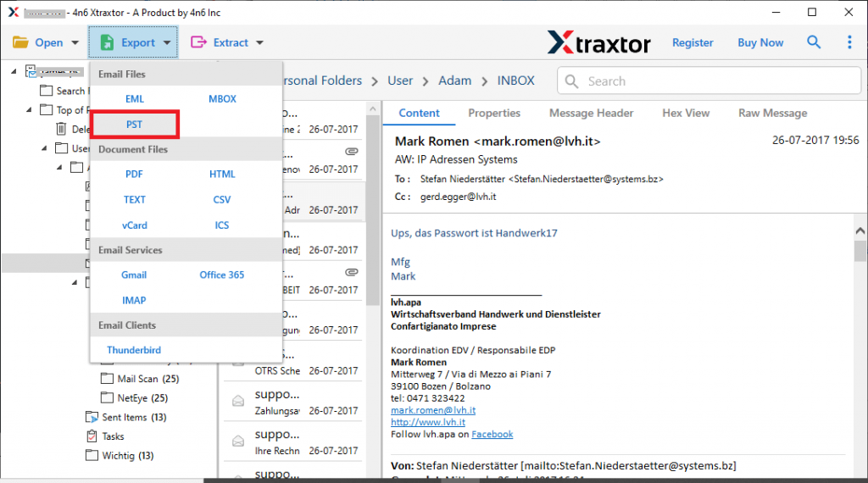Open the mark.romen@lvh.it link
Viewport: 868px width, 483px height.
433,410
